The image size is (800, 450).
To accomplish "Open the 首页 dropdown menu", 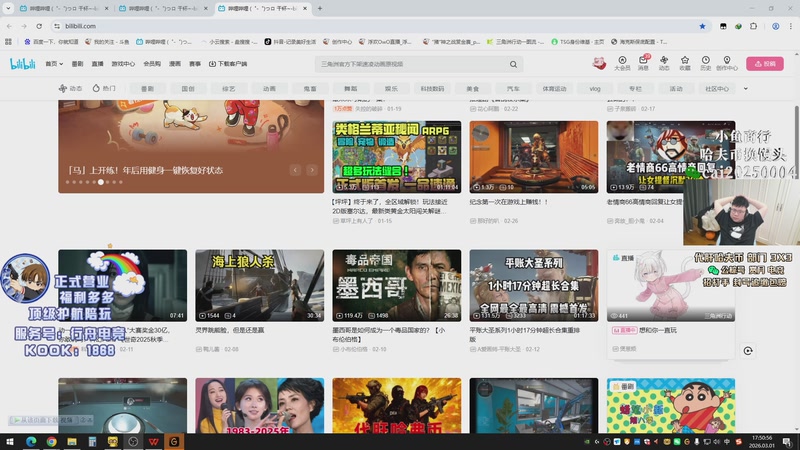I will tap(54, 64).
